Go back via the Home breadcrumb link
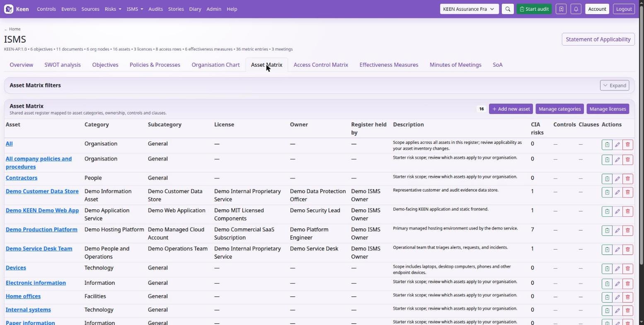The width and height of the screenshot is (644, 325). click(x=12, y=29)
